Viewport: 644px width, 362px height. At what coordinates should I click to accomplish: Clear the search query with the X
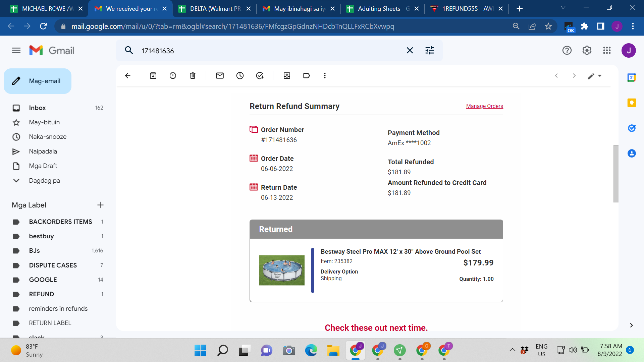[410, 50]
